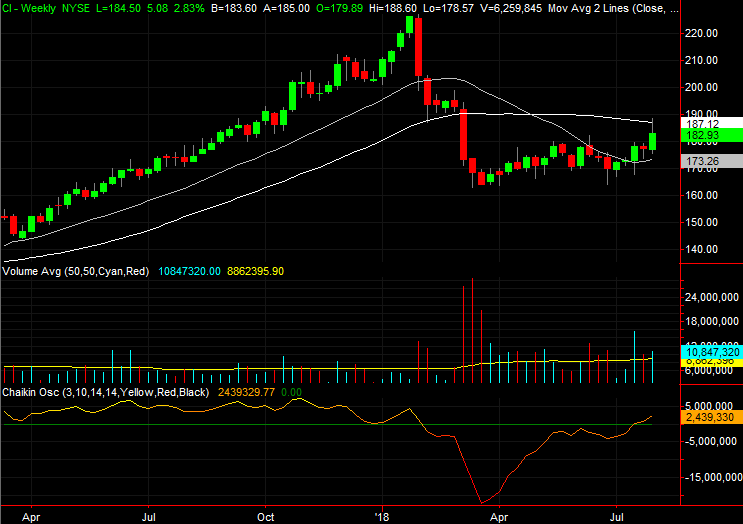The height and width of the screenshot is (524, 743).
Task: Click the Chaikin value 2439329.77
Action: coord(246,392)
